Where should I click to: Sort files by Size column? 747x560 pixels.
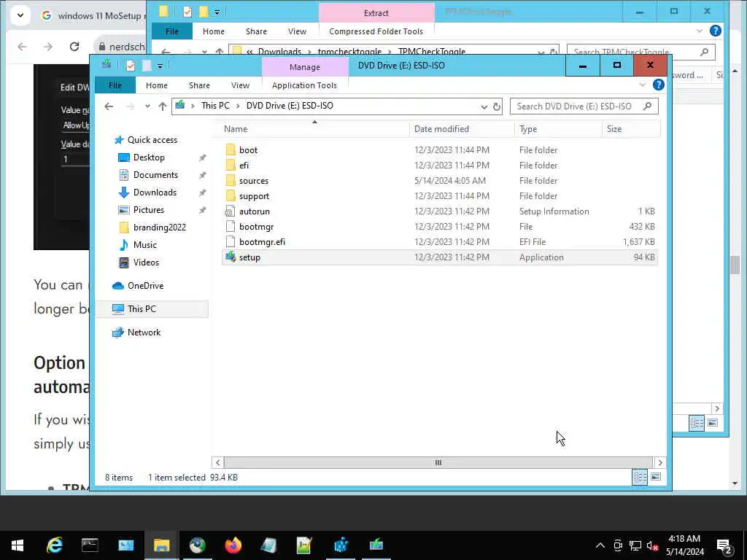coord(631,129)
